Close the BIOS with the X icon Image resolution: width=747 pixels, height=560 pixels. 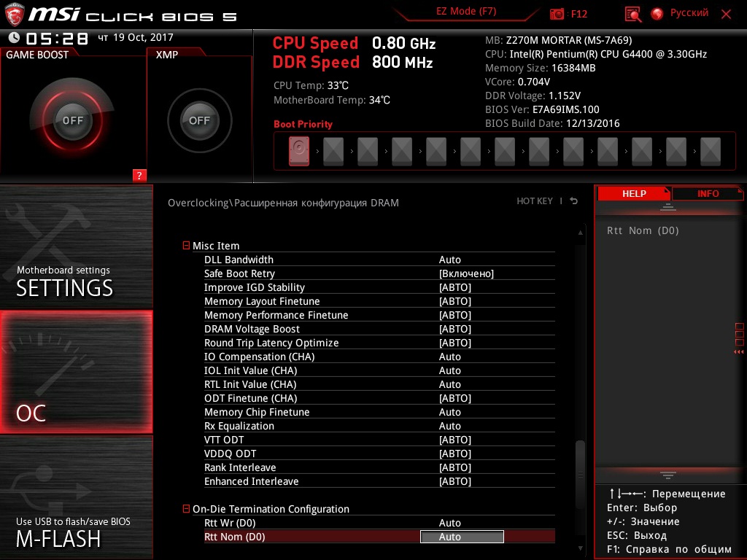click(726, 14)
